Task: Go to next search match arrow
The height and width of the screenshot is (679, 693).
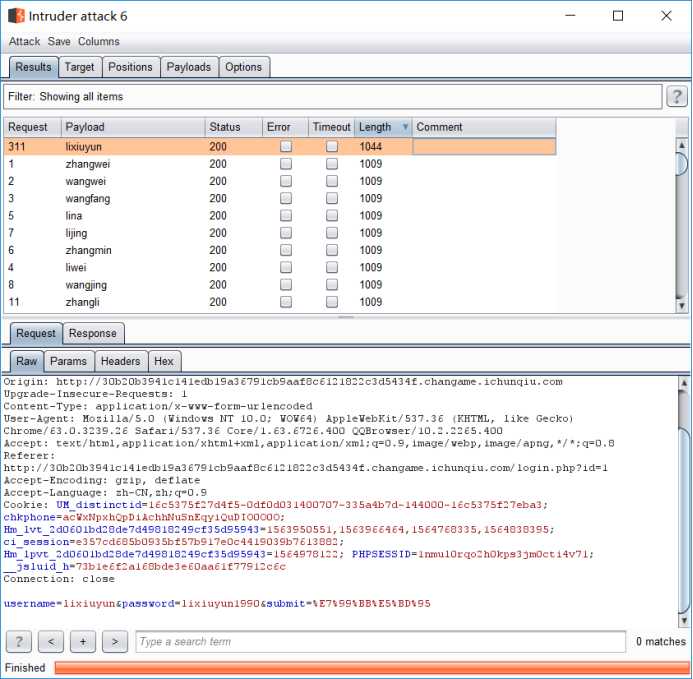Action: point(115,641)
